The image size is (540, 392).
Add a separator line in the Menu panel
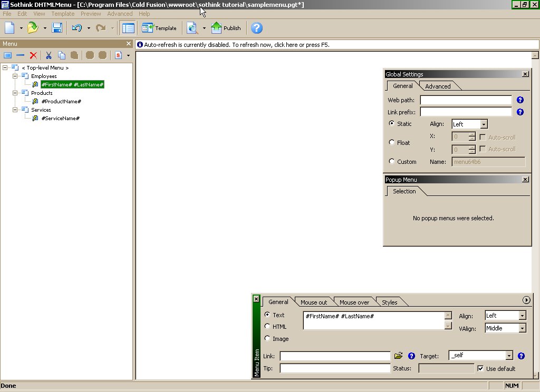21,55
